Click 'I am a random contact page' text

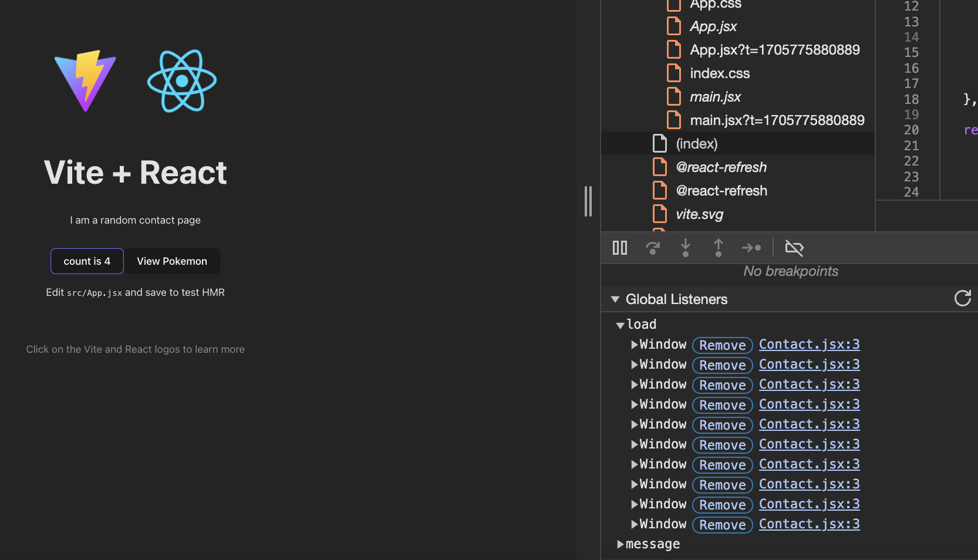coord(136,220)
